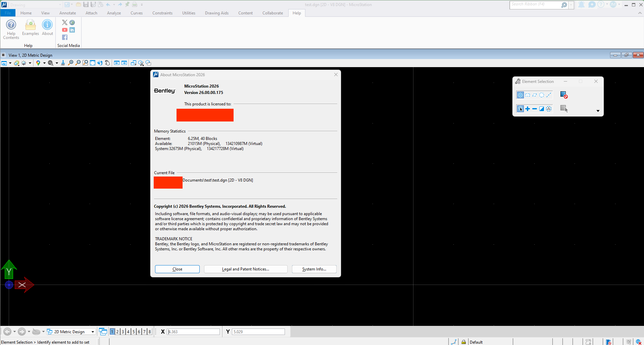Select the Window Area zoom tool
The height and width of the screenshot is (345, 644).
coord(85,63)
